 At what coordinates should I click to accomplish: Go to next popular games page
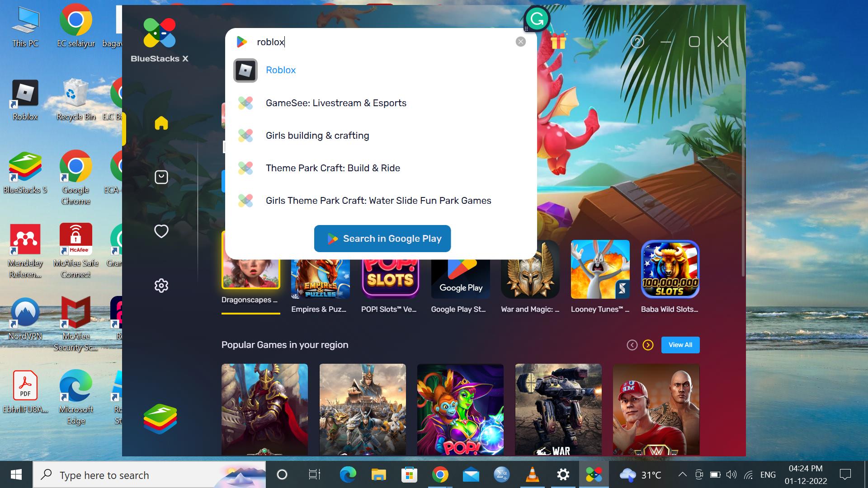point(648,345)
